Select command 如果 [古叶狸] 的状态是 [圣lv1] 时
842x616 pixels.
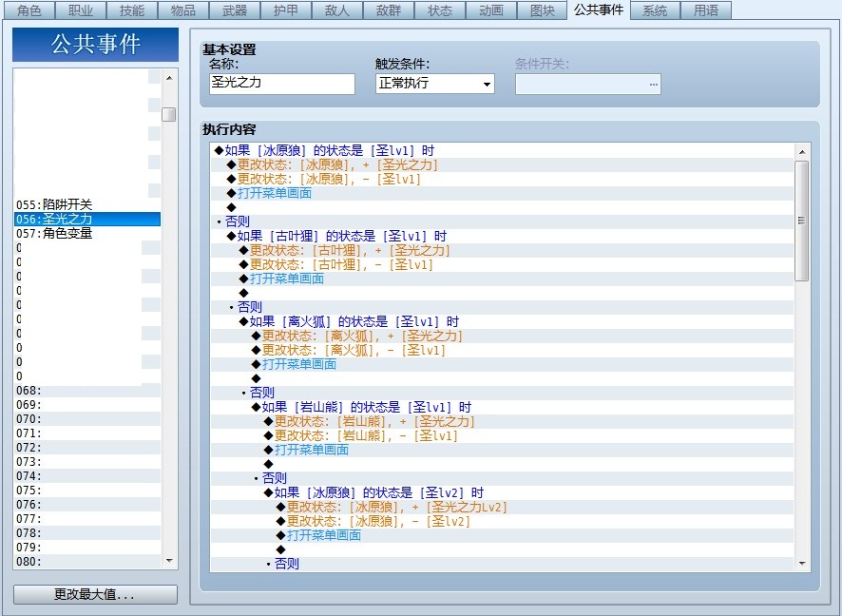pos(502,236)
